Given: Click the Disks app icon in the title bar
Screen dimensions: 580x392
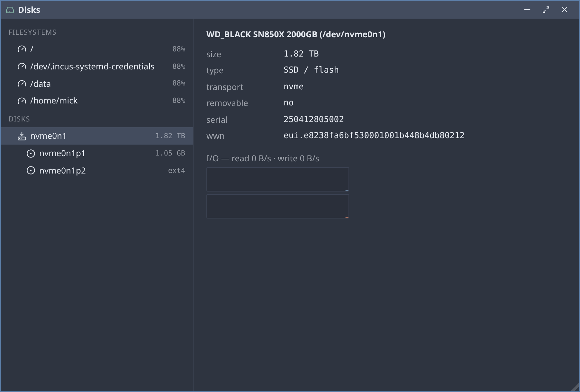Looking at the screenshot, I should pos(10,10).
